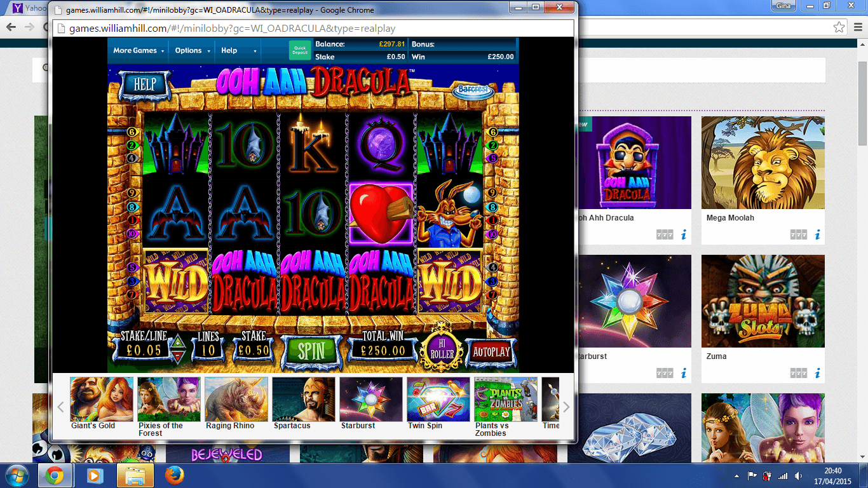Screen dimensions: 868x488
Task: Click the Gina profile button in Chrome
Action: click(x=784, y=6)
